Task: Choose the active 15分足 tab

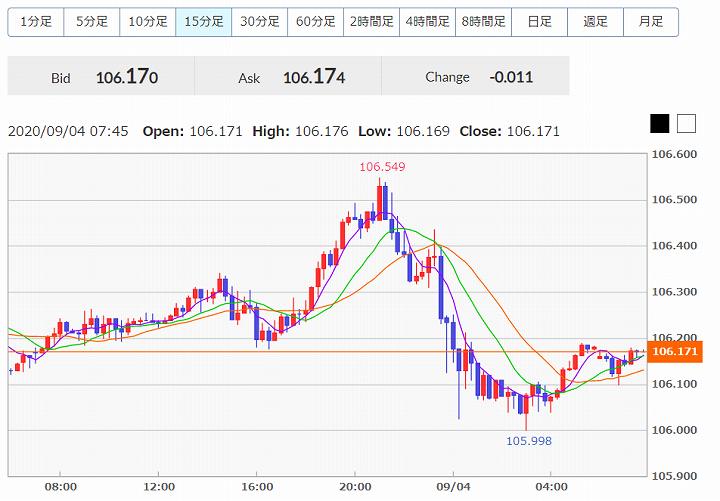Action: 203,22
